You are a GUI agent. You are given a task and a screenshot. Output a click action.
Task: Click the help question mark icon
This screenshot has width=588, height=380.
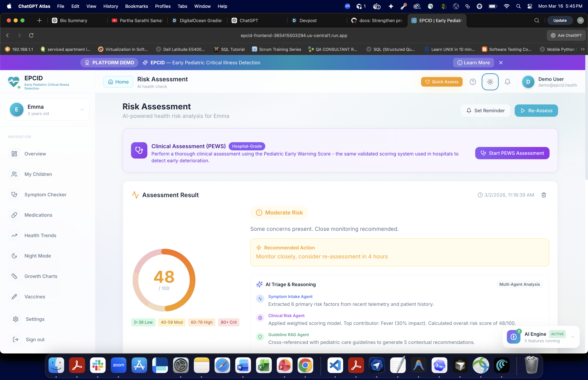pyautogui.click(x=472, y=82)
